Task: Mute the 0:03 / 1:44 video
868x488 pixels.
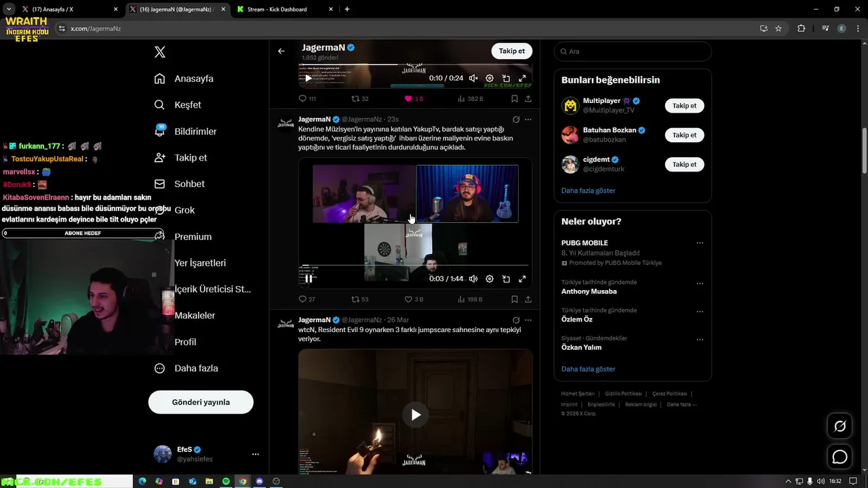Action: (473, 279)
